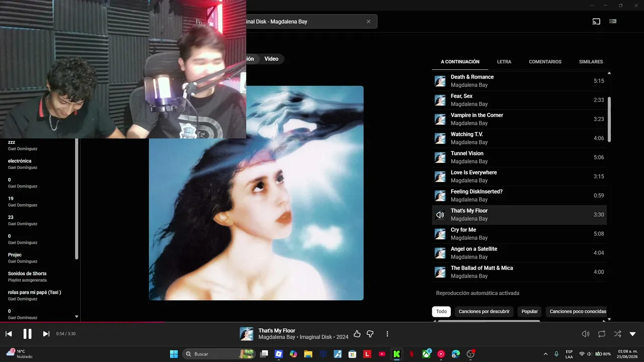
Task: Open File Explorer from the taskbar
Action: point(308,354)
